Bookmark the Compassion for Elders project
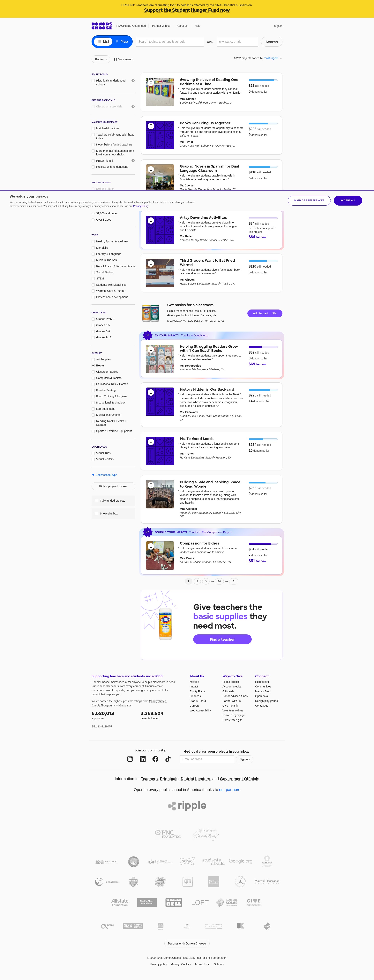 (151, 546)
